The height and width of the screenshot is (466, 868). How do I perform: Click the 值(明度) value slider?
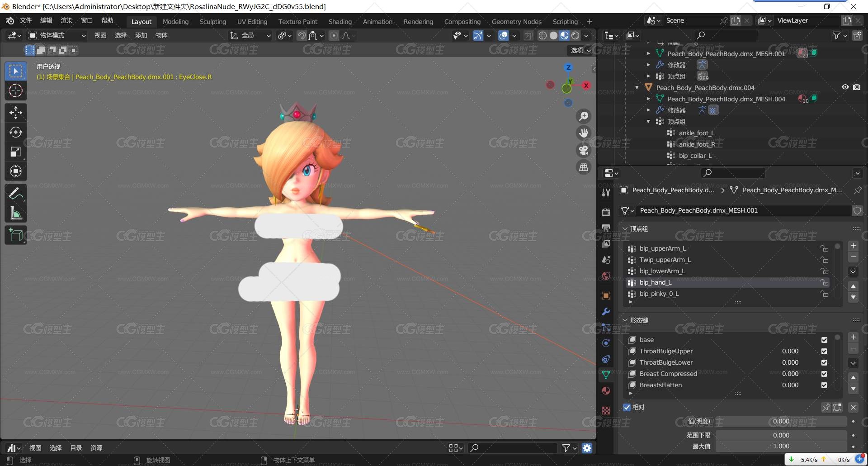[x=781, y=422]
